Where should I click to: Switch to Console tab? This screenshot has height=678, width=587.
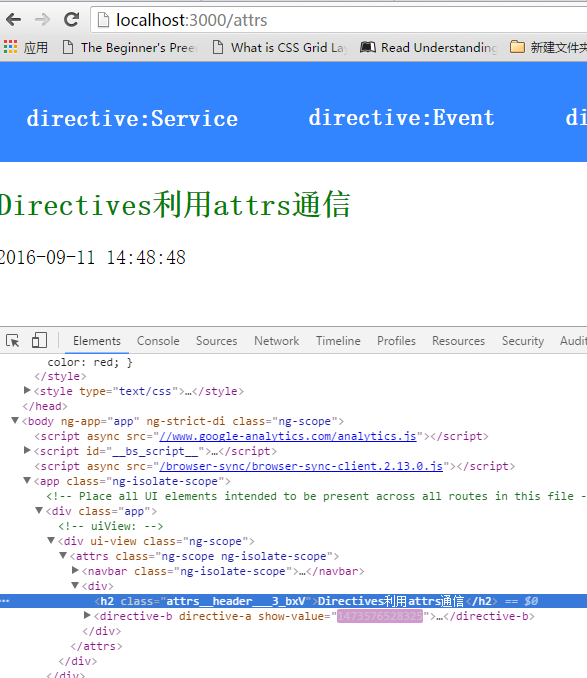(158, 341)
